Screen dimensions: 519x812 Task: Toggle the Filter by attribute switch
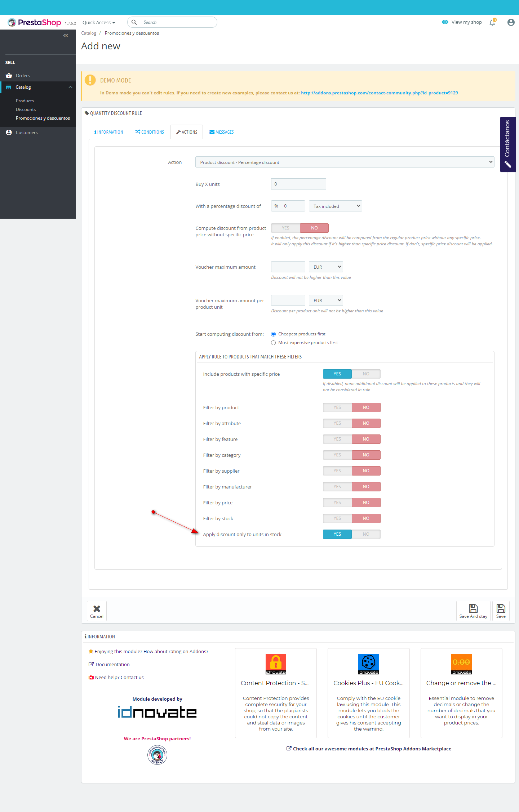(352, 423)
